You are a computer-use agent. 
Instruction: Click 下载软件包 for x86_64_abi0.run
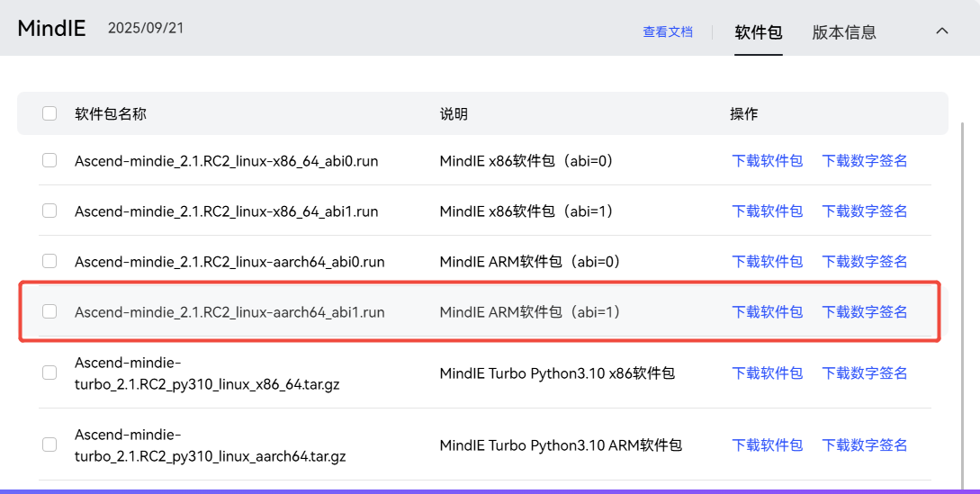767,161
